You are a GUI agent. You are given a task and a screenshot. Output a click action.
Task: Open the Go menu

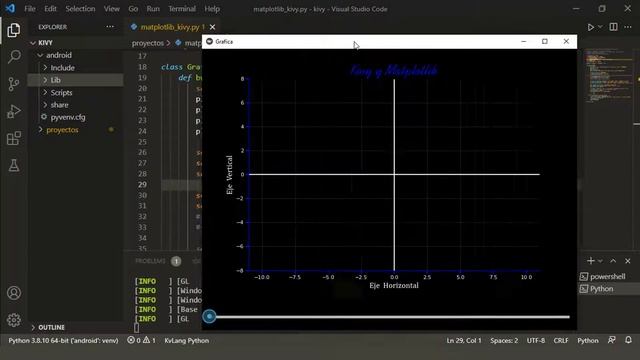point(133,9)
